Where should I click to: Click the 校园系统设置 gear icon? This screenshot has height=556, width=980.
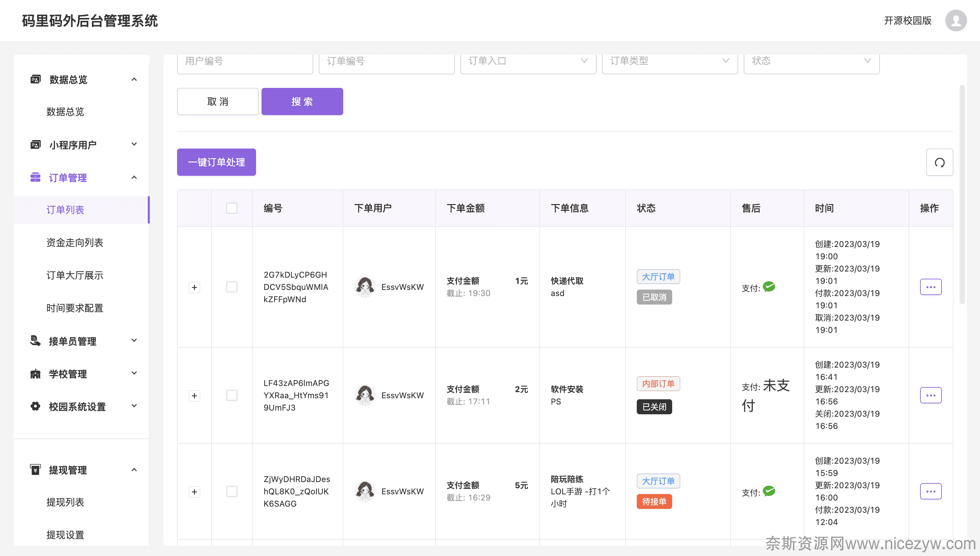(x=35, y=406)
